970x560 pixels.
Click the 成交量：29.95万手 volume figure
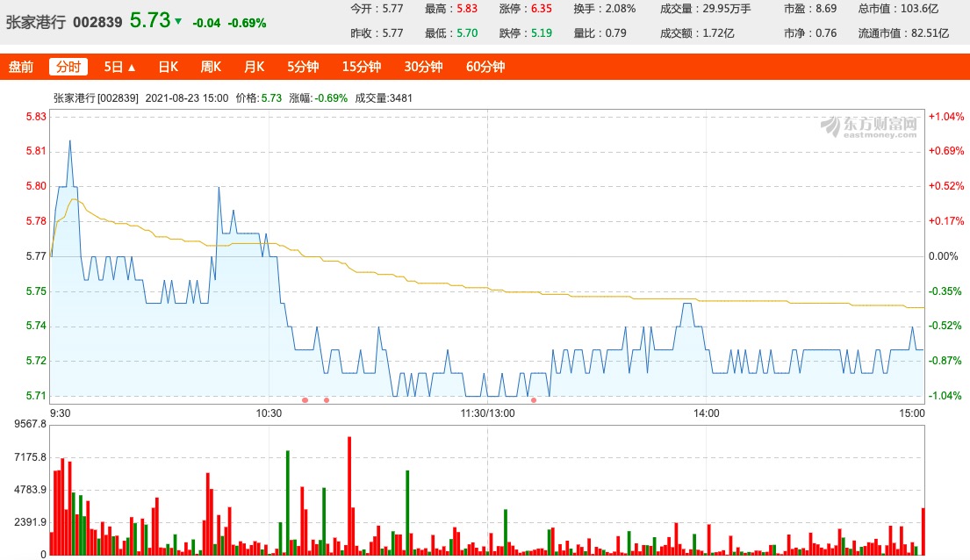pos(705,9)
